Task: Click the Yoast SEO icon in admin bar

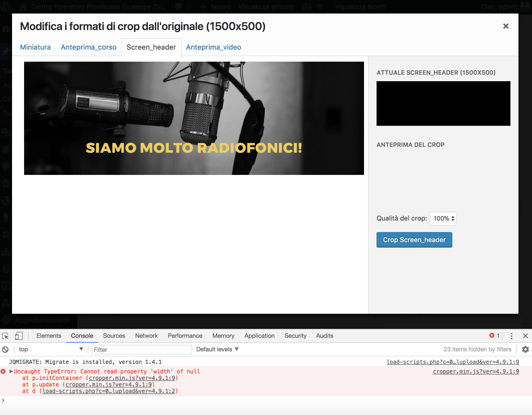Action: pos(306,7)
